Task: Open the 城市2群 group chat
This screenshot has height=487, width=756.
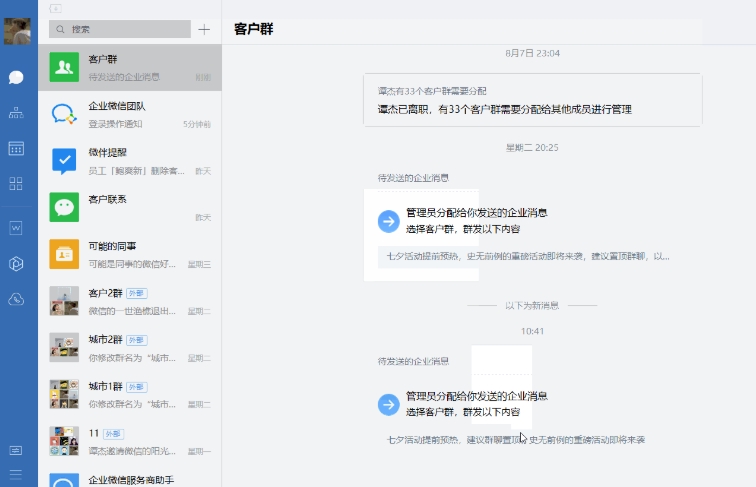Action: click(130, 347)
